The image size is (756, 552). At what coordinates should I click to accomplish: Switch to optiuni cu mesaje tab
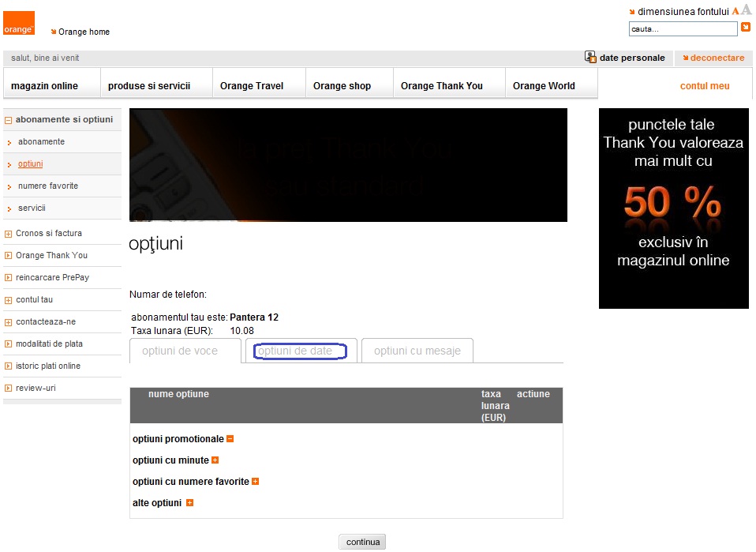click(417, 351)
